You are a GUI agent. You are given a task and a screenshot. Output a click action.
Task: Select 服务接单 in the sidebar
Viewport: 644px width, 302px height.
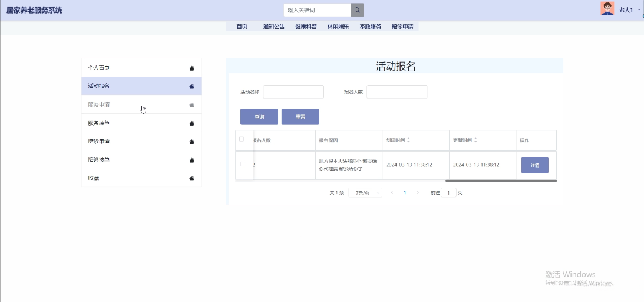point(141,123)
